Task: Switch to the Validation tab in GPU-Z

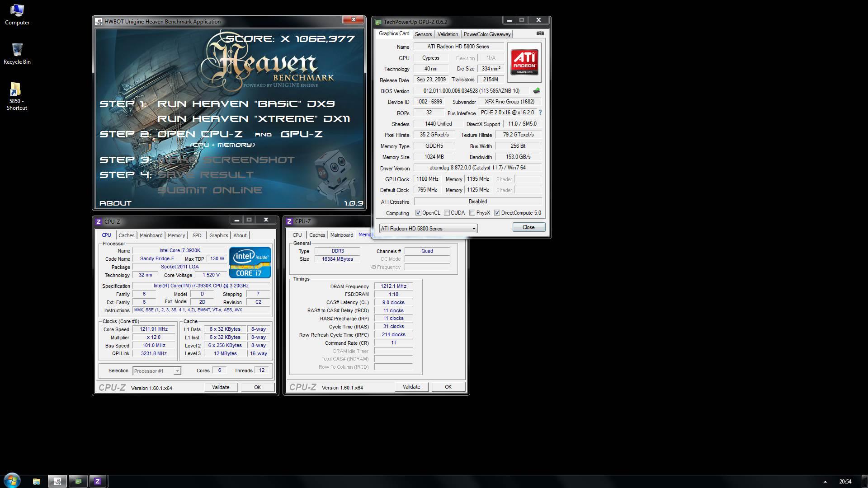Action: click(448, 34)
